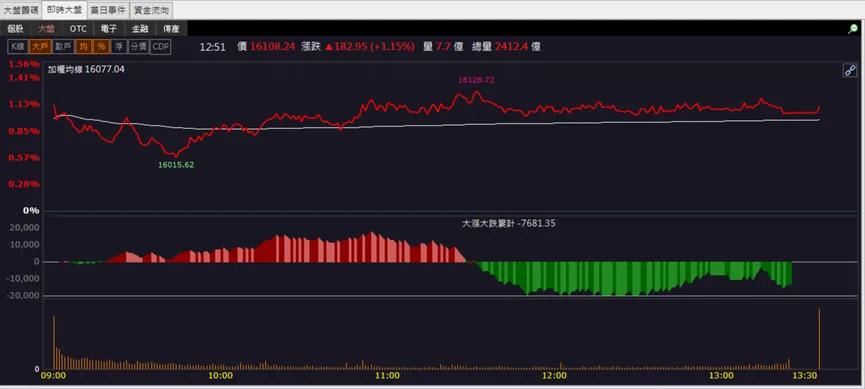This screenshot has height=389, width=865.
Task: Select the 傳產 sector sub-tab
Action: point(171,29)
